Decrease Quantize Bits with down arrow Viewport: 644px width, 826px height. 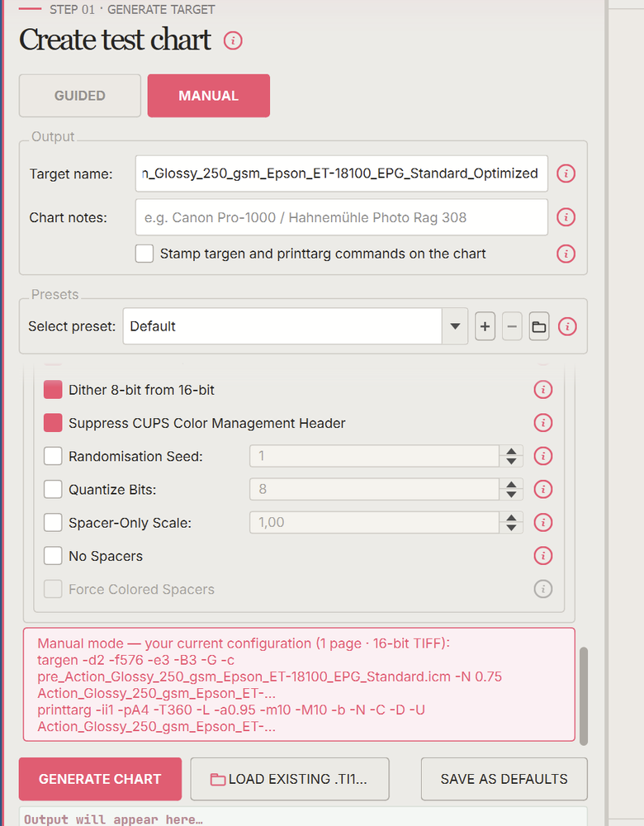511,495
